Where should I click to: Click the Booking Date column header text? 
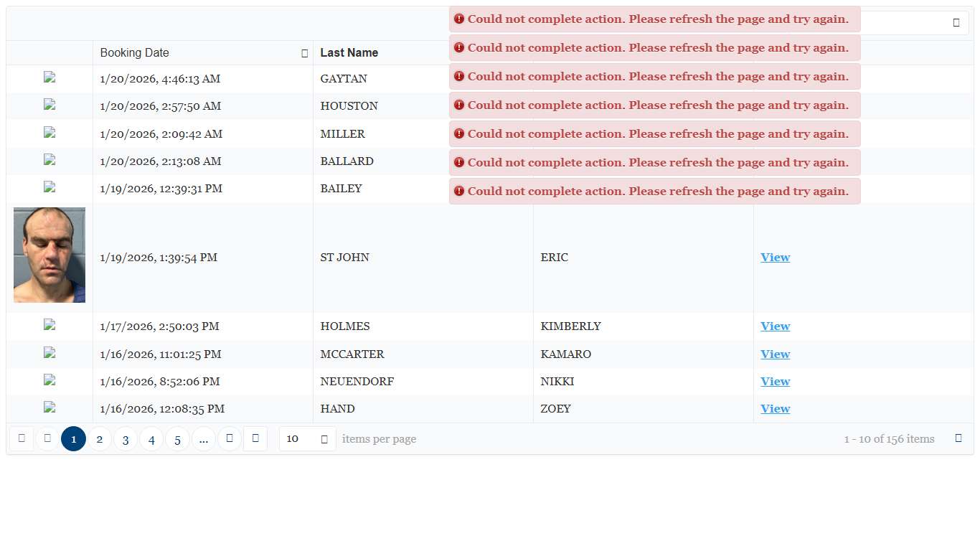(x=135, y=53)
